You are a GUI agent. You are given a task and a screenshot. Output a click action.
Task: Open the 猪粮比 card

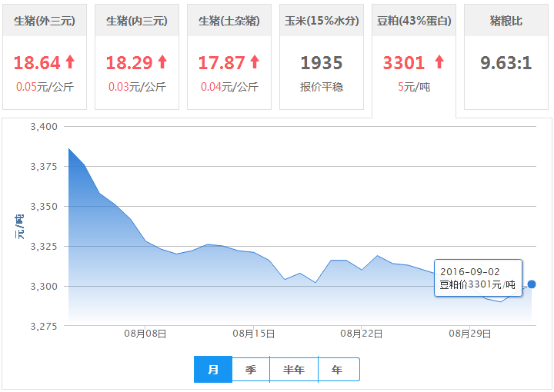506,57
